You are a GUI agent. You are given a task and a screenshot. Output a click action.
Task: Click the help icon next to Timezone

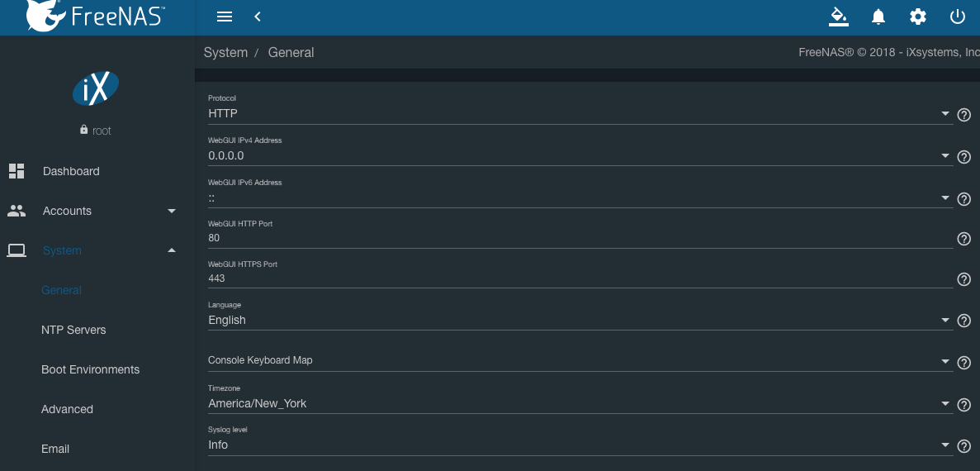pos(963,405)
